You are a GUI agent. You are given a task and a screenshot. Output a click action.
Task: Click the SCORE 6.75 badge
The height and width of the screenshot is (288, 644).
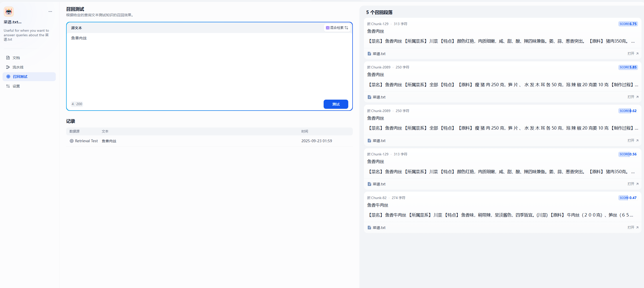(628, 24)
